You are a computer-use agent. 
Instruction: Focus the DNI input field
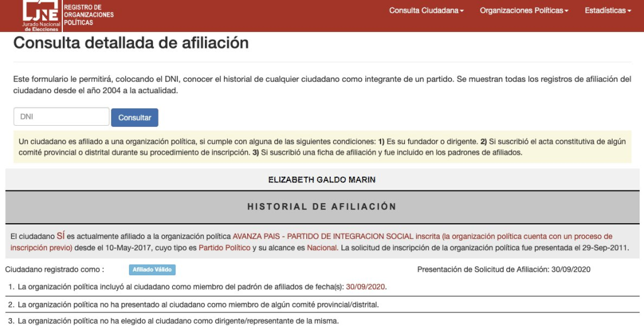click(x=62, y=117)
